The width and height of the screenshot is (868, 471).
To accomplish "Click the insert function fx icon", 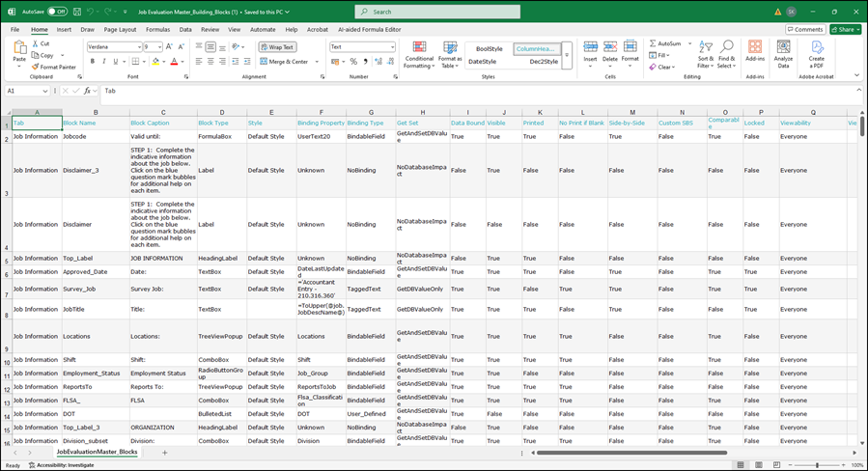I will 88,91.
